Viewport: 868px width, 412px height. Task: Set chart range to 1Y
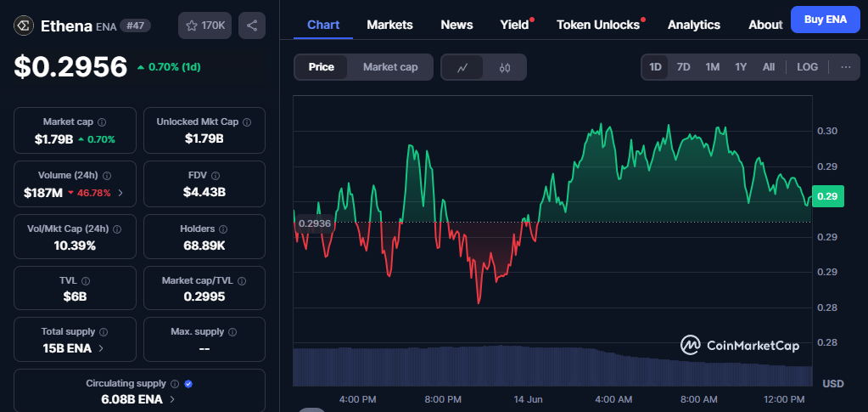[741, 67]
